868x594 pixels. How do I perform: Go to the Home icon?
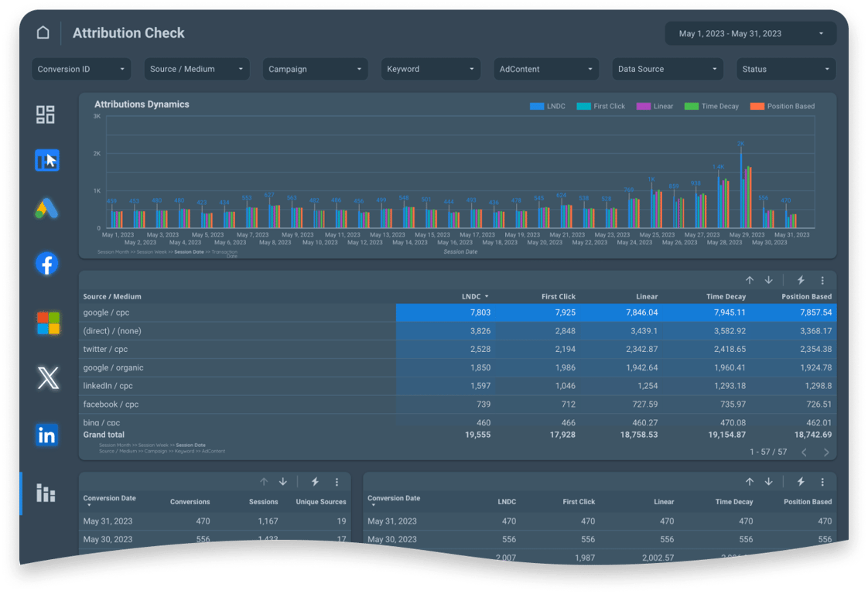43,32
